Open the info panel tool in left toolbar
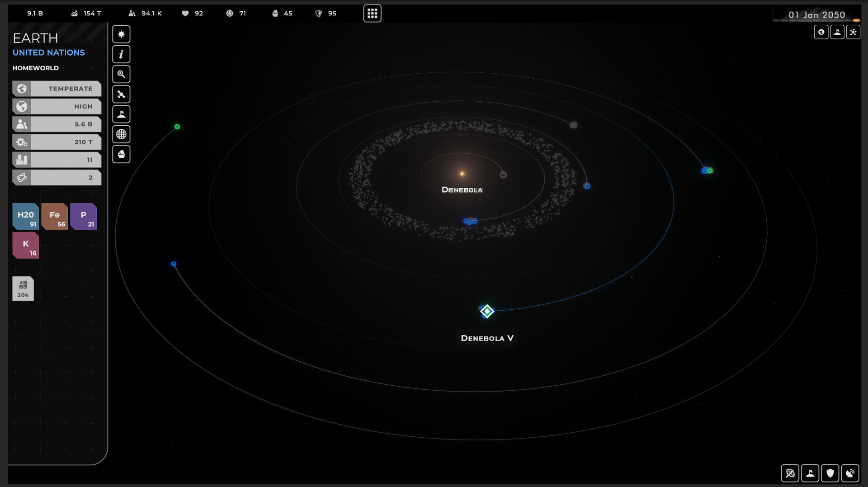 (x=121, y=54)
